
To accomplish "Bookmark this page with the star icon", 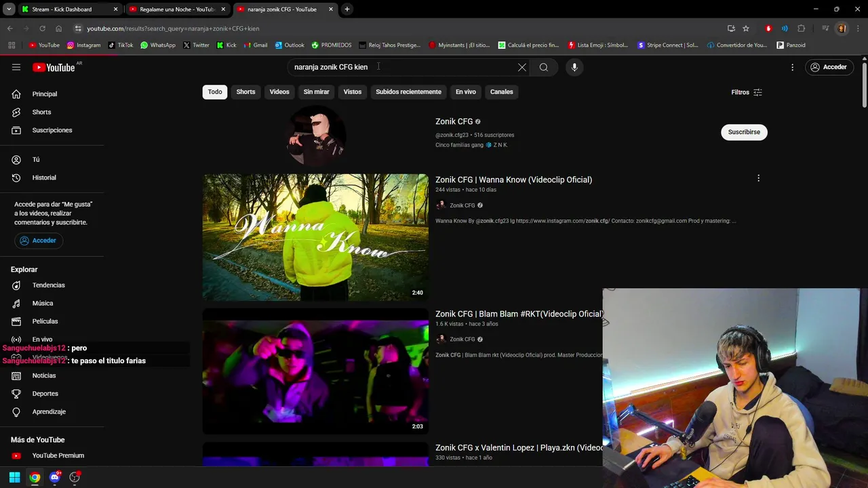I will (746, 28).
